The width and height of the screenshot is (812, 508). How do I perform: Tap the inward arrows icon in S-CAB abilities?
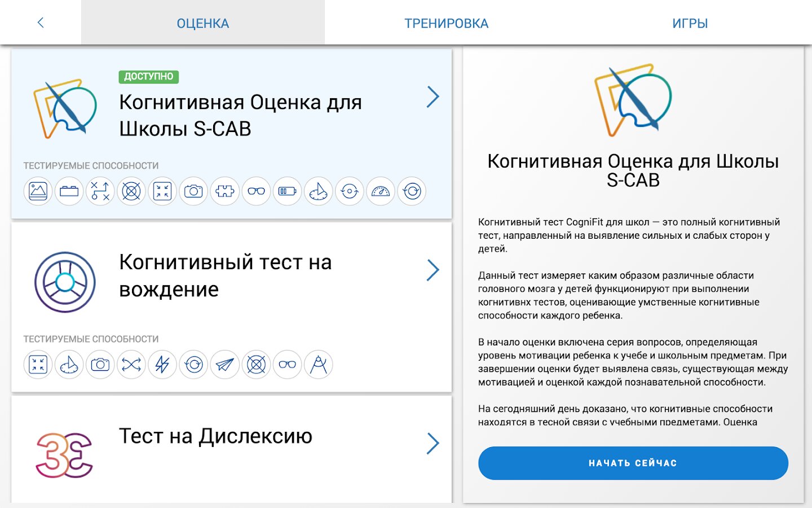click(x=162, y=191)
